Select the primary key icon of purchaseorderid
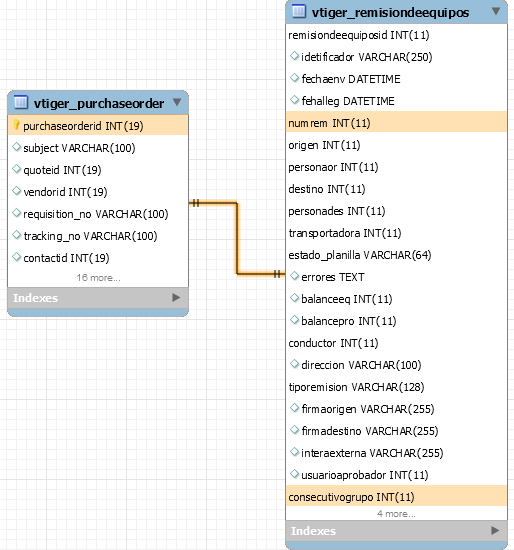The width and height of the screenshot is (514, 550). (x=16, y=125)
